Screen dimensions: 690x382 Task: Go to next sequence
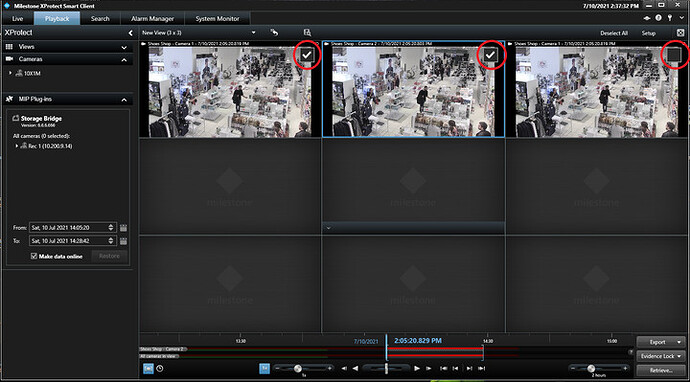coord(469,368)
